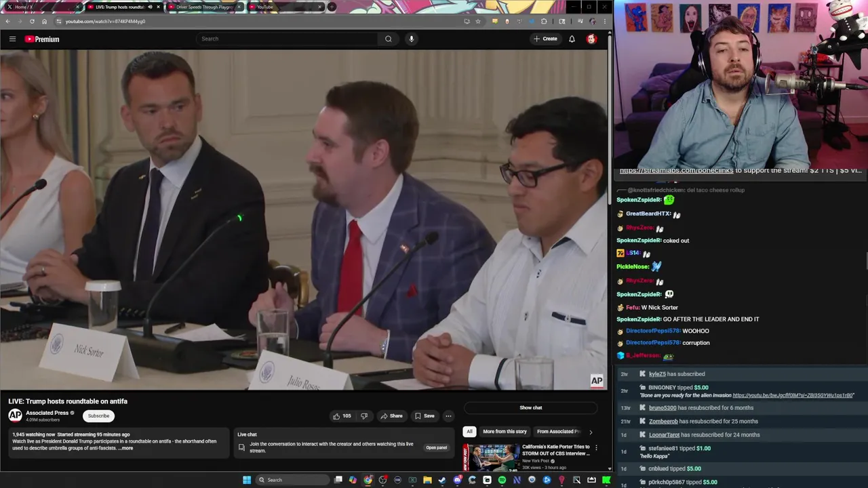Mute the Trump roundtable tab audio
868x488 pixels.
click(x=150, y=7)
